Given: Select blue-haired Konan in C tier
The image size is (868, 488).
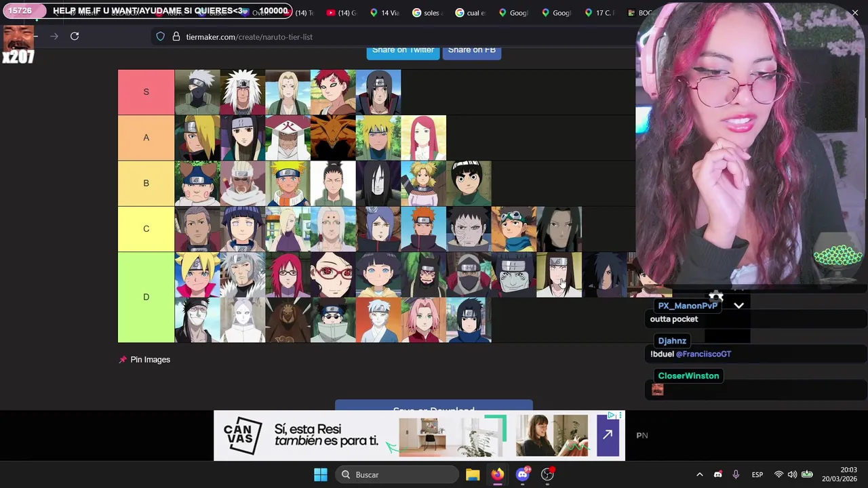Looking at the screenshot, I should pyautogui.click(x=378, y=228).
